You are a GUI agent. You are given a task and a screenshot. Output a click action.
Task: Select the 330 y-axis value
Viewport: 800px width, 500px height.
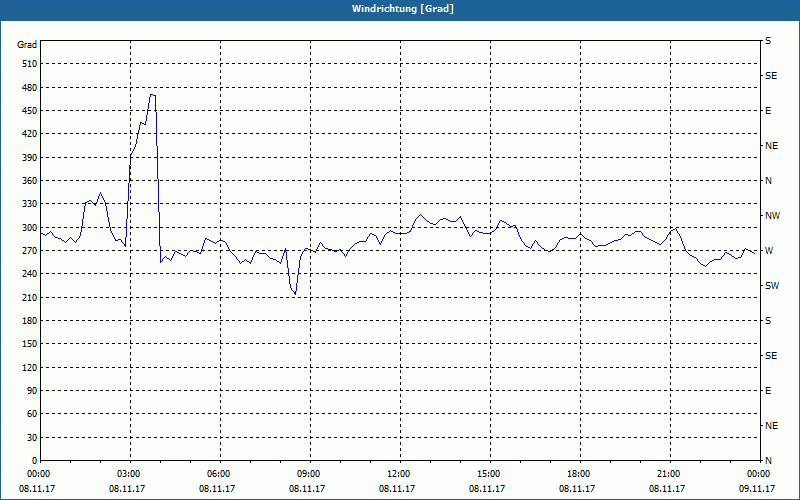pos(30,204)
